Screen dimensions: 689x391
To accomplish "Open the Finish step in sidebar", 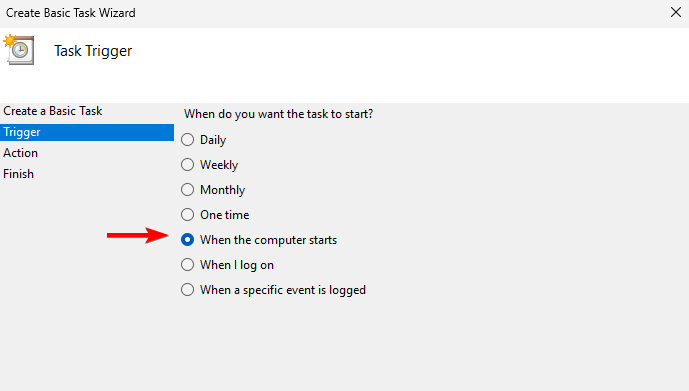I will [x=18, y=174].
